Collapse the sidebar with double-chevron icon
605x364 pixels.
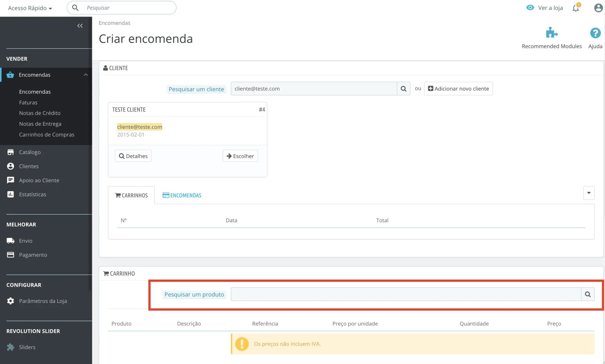(x=80, y=26)
